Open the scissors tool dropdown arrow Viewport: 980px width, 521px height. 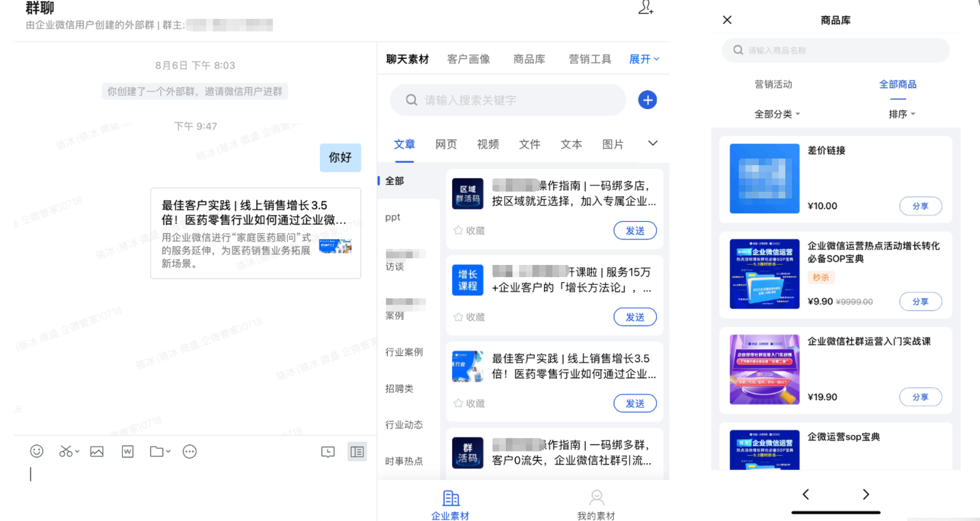pos(77,451)
